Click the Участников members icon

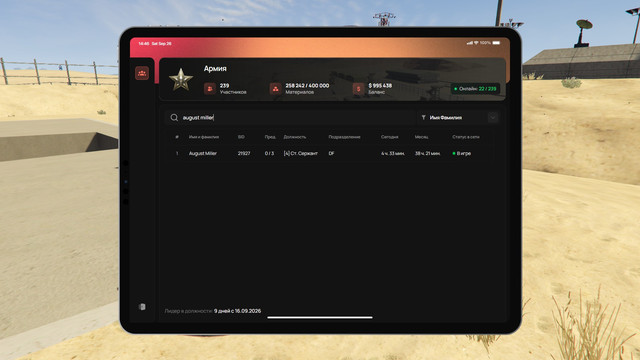210,89
